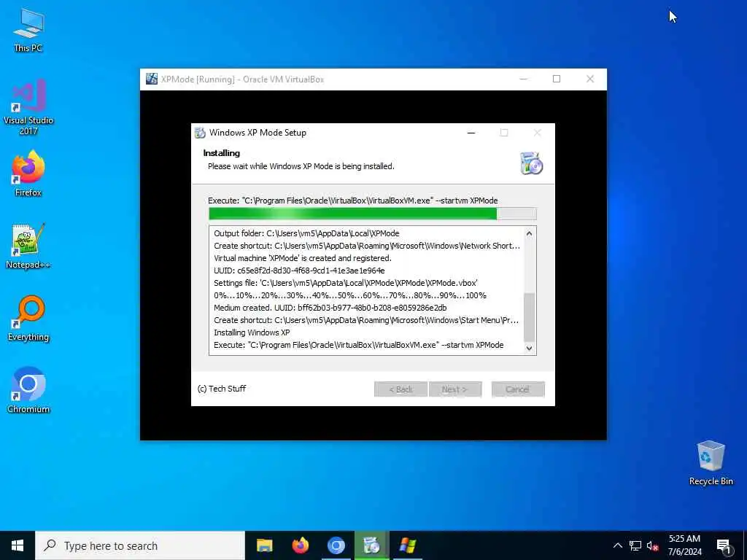The image size is (747, 560).
Task: Switch to VirtualBox VM taskbar item
Action: (x=408, y=545)
